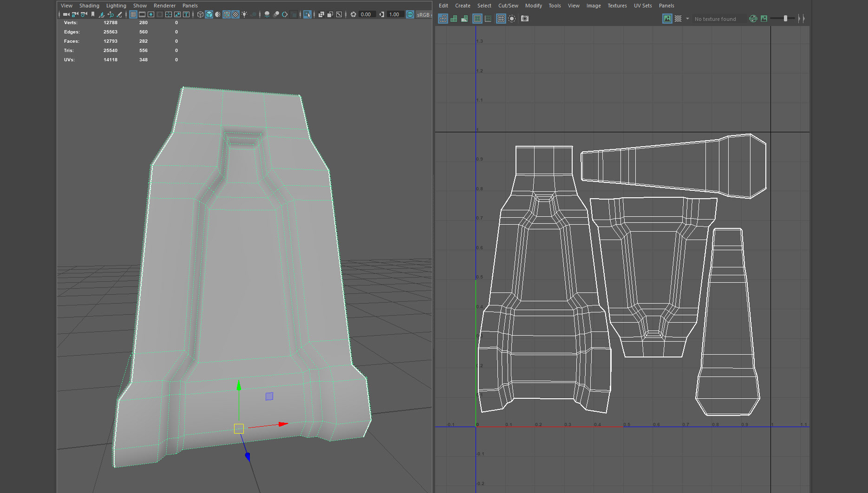Click the gamma value field showing 1.00
Screen dimensions: 868x493
394,14
